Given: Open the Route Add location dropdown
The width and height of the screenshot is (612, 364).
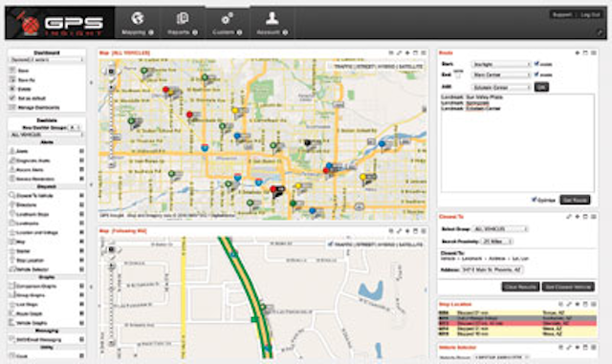Looking at the screenshot, I should point(501,87).
